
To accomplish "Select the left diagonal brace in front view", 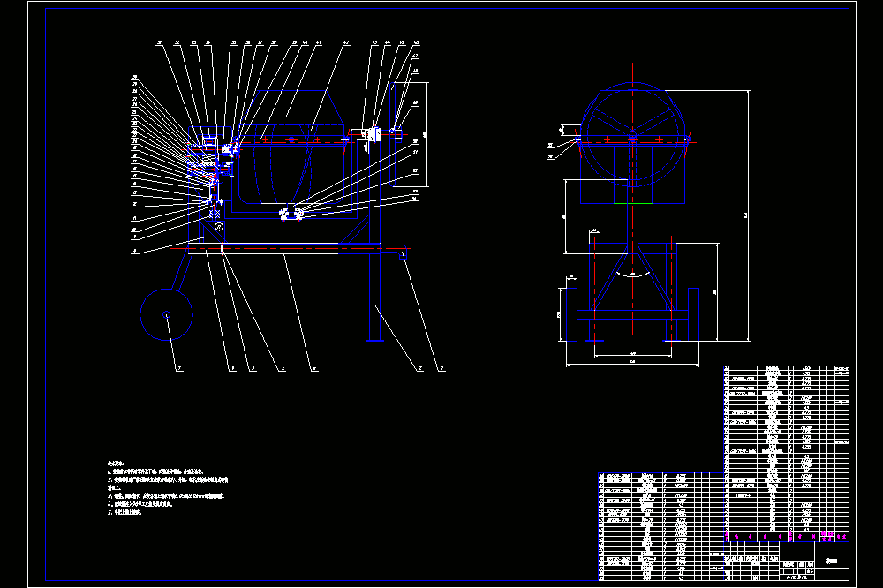I will pyautogui.click(x=611, y=279).
